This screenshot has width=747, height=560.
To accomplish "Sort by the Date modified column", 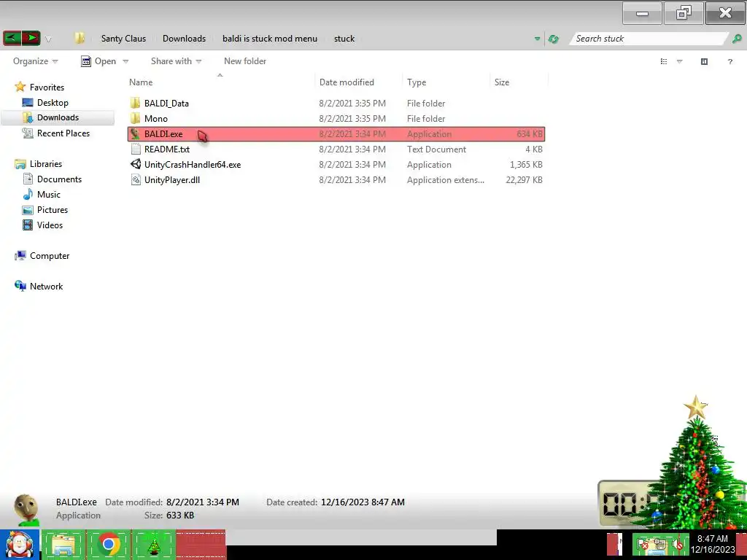I will 347,82.
